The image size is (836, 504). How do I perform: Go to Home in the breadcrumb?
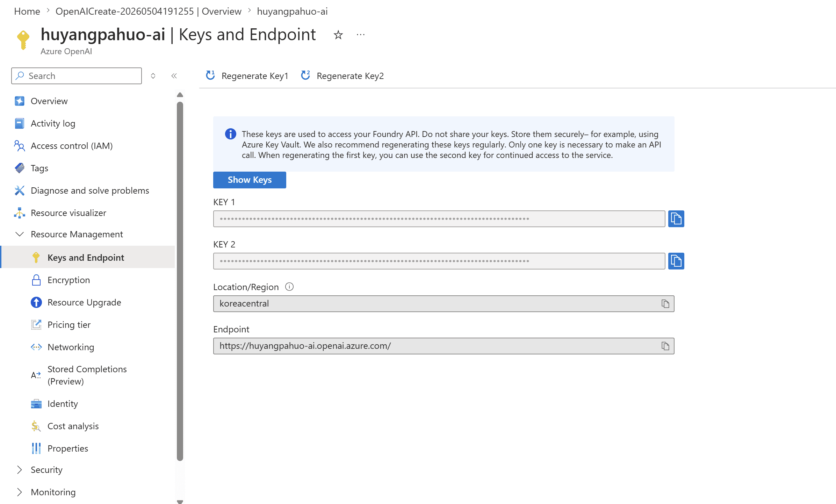point(27,11)
